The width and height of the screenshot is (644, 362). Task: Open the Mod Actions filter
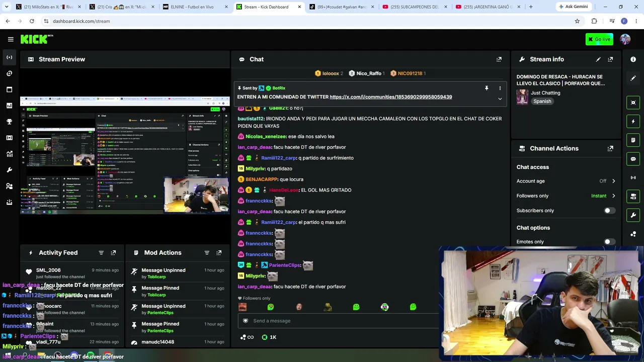pos(207,253)
